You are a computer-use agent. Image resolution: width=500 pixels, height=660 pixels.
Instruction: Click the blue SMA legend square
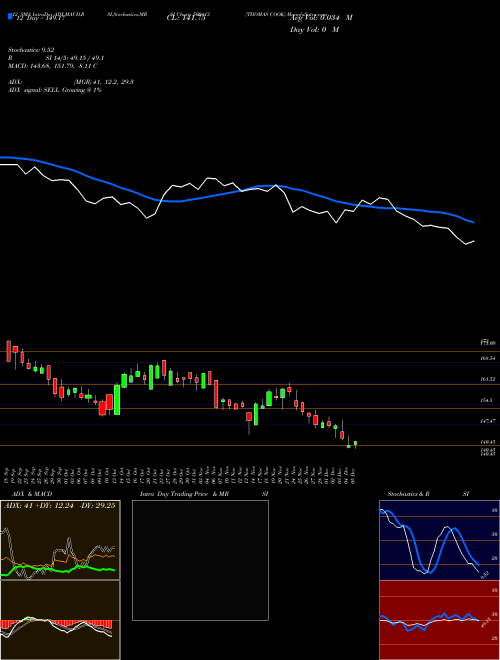(10, 16)
